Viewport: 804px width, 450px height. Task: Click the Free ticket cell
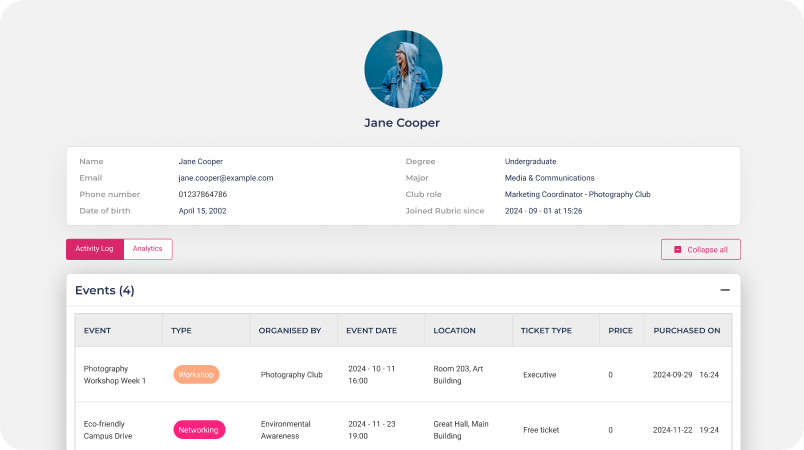(541, 430)
